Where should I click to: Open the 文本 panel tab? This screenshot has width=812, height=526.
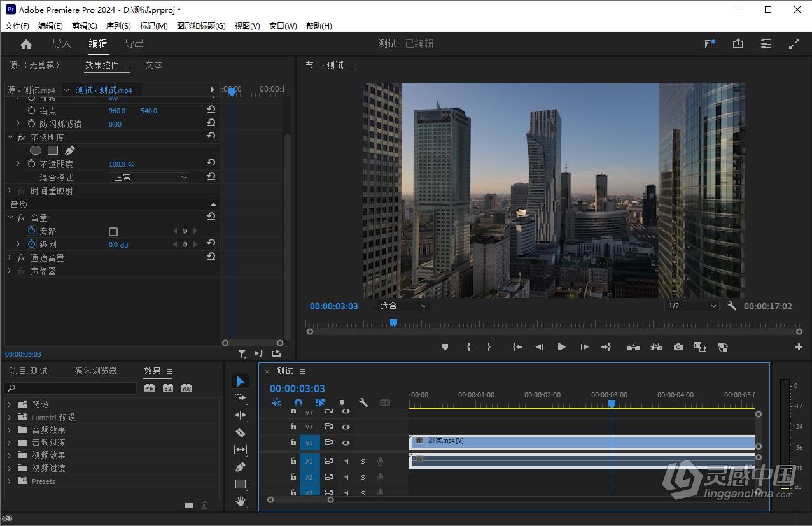click(x=153, y=65)
